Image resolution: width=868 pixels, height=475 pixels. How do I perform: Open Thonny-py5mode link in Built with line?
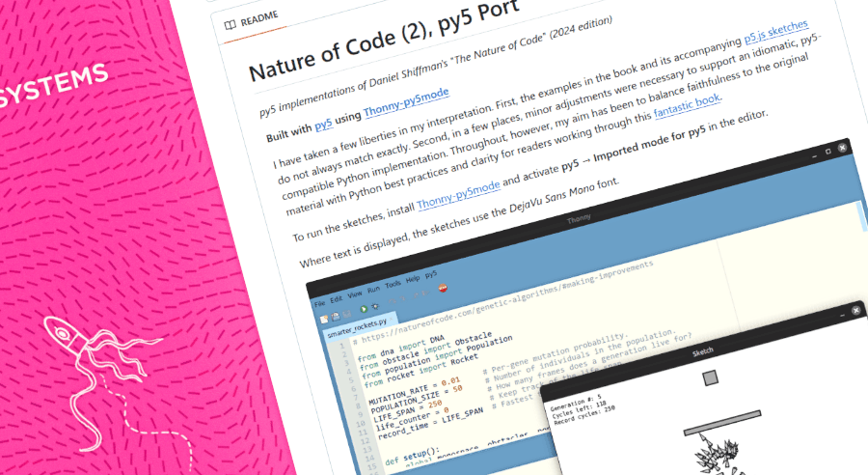point(406,103)
